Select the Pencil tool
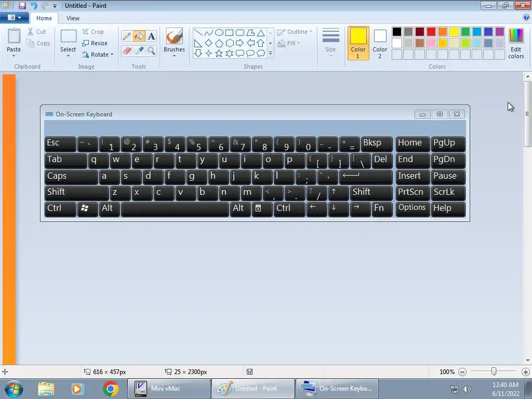The image size is (532, 399). 127,36
